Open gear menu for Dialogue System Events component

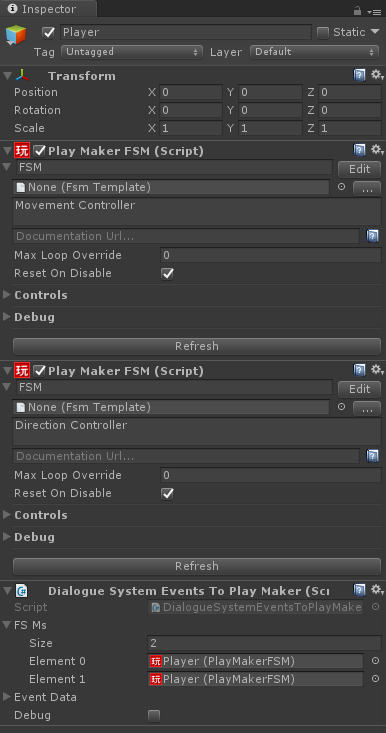point(377,590)
